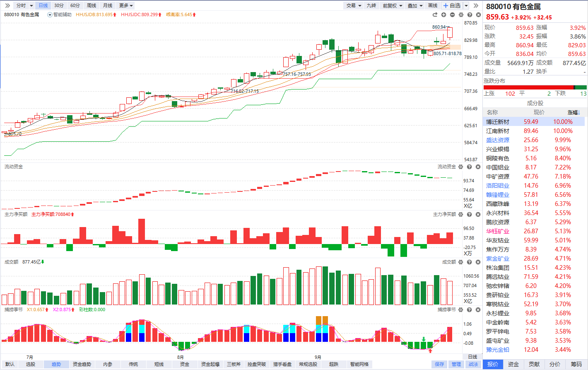This screenshot has height=370, width=588.
Task: Select the 筹码 tab at bottom right
Action: [576, 364]
